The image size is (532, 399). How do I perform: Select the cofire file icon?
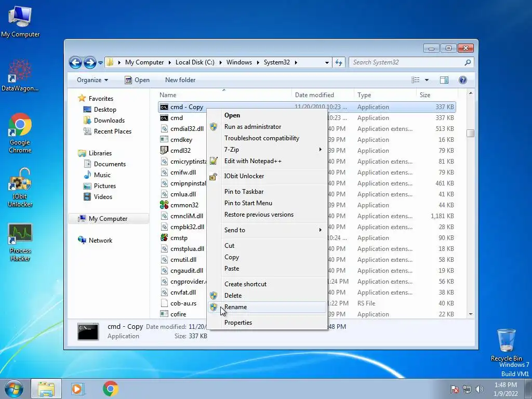click(164, 314)
